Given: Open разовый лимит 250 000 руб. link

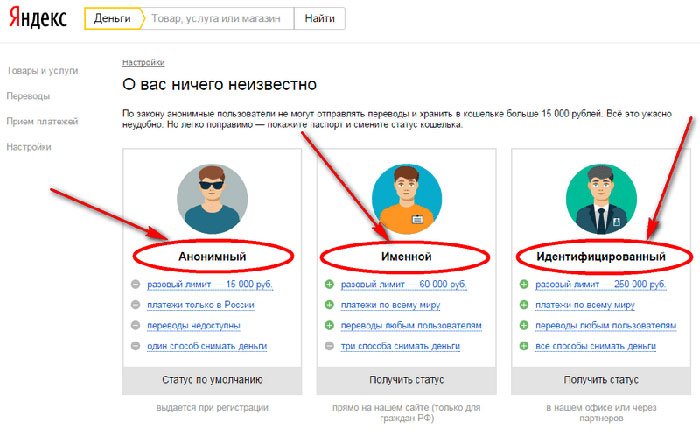Looking at the screenshot, I should [601, 284].
